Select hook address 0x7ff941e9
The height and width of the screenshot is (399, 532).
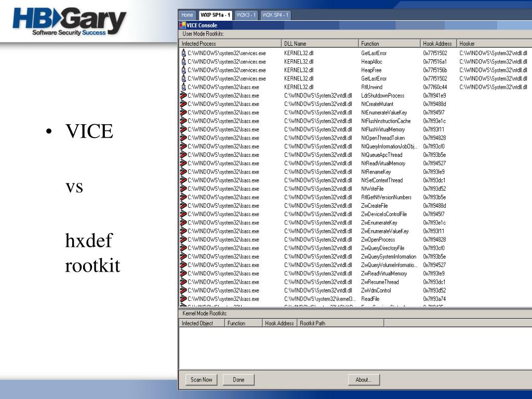(x=434, y=96)
